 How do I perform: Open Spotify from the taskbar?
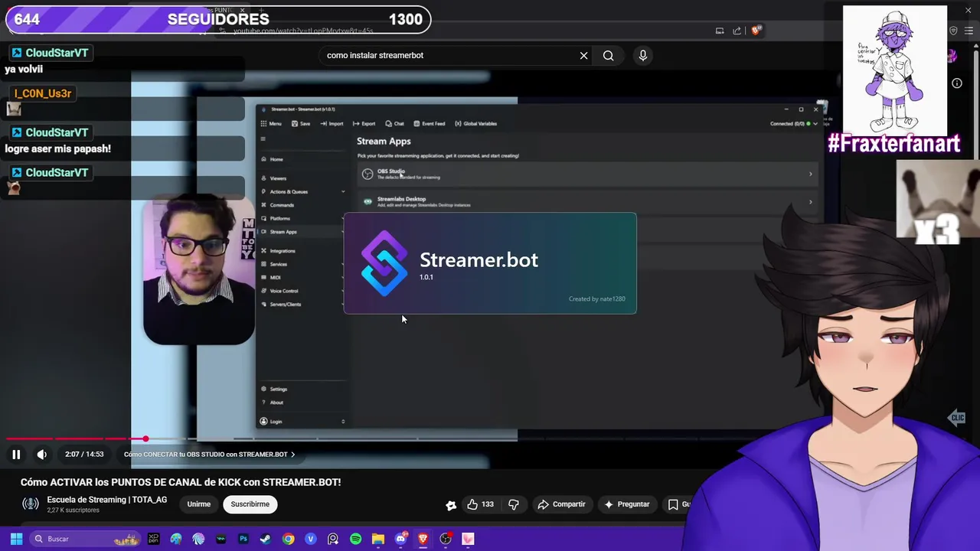pos(355,539)
